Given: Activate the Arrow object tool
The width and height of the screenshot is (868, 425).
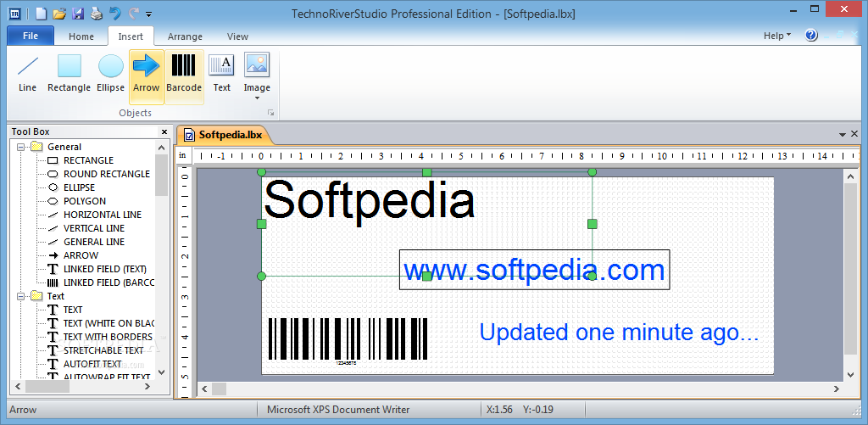Looking at the screenshot, I should tap(146, 76).
